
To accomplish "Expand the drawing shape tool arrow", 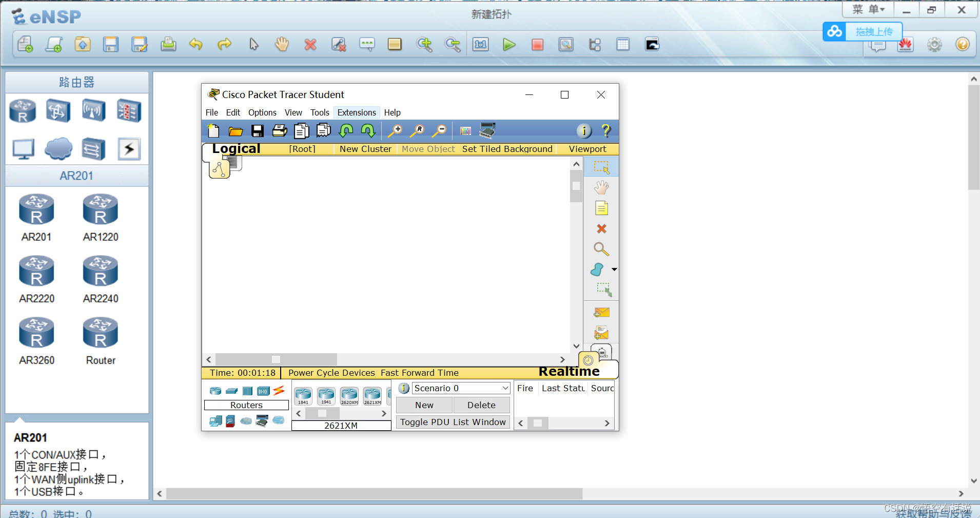I will tap(614, 270).
